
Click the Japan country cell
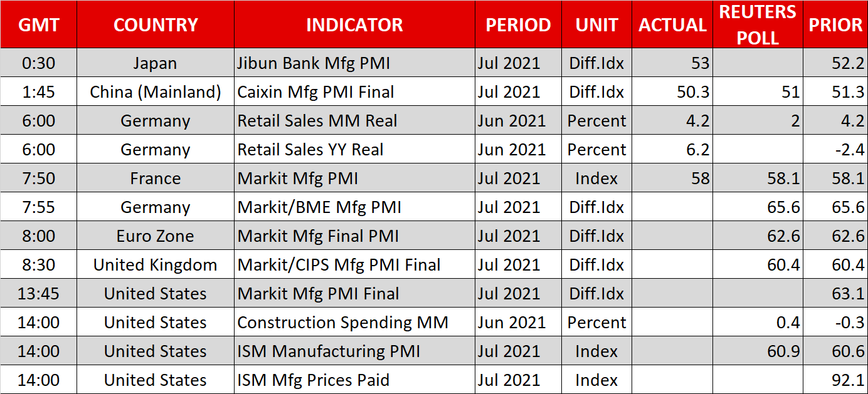(156, 63)
